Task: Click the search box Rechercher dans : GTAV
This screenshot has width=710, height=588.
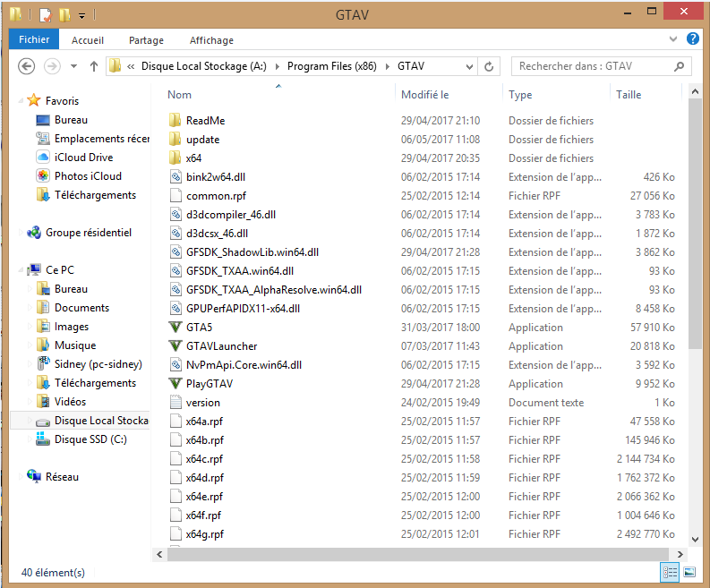Action: (601, 66)
